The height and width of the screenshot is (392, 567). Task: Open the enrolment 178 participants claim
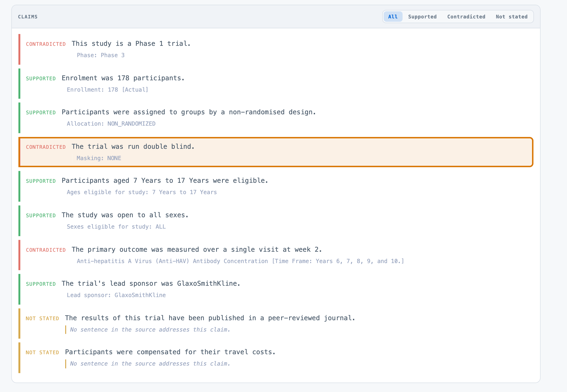(276, 84)
